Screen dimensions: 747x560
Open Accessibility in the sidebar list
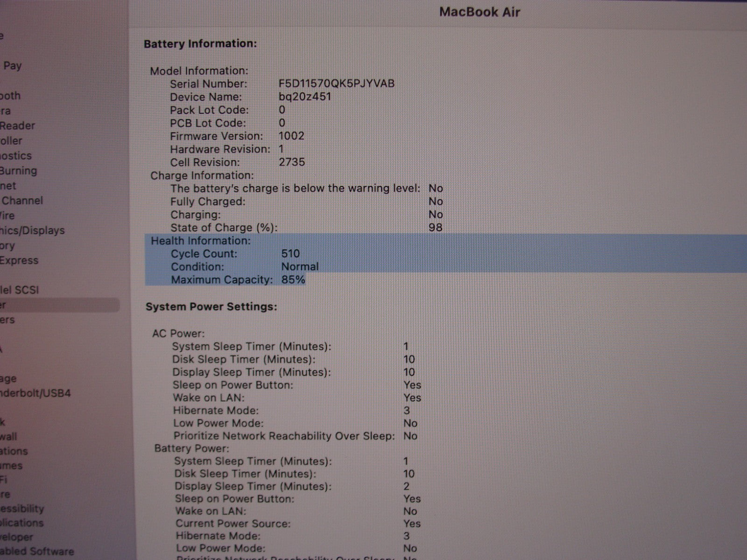point(22,509)
